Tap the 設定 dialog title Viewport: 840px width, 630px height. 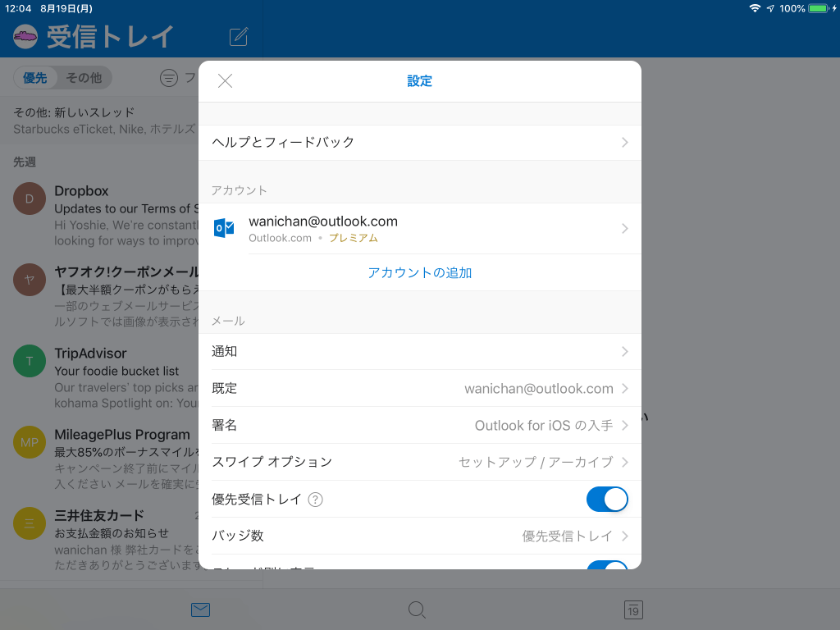pyautogui.click(x=419, y=81)
